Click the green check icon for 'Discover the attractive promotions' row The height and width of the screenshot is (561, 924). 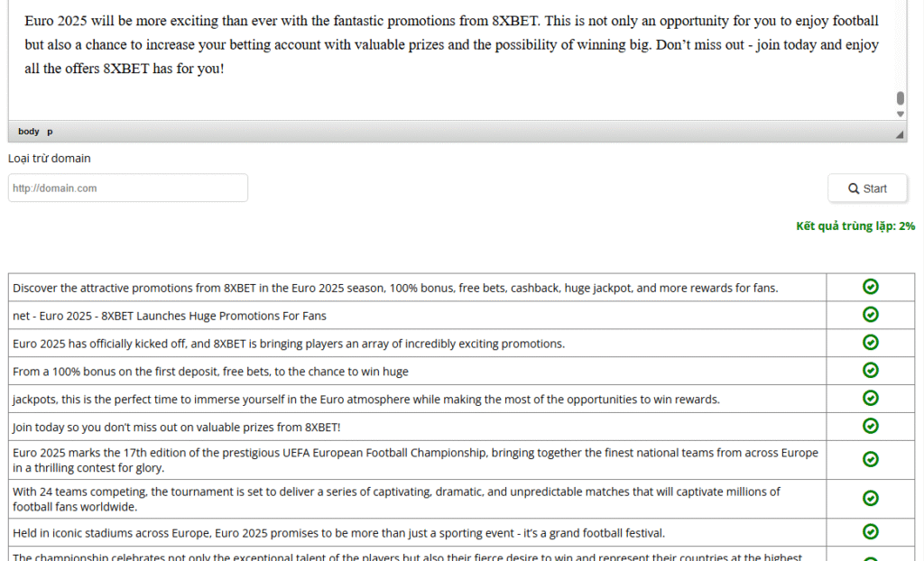[870, 287]
